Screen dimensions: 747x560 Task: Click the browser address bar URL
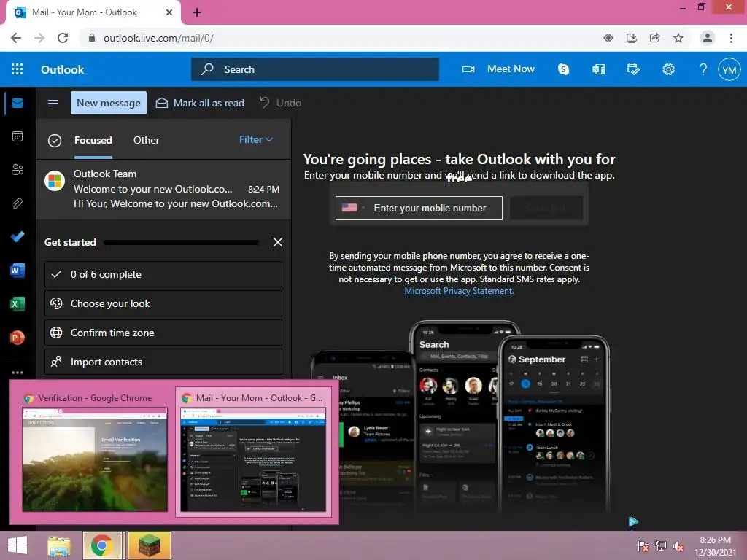tap(158, 38)
